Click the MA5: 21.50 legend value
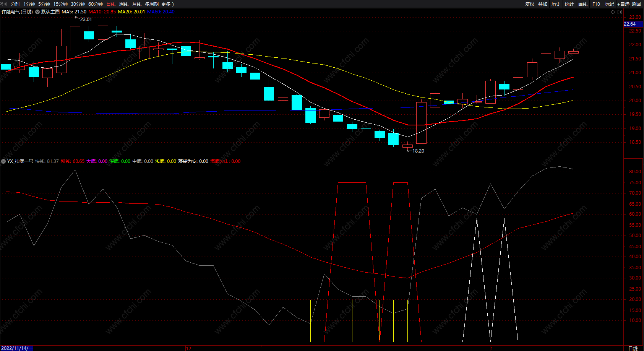 (x=74, y=12)
